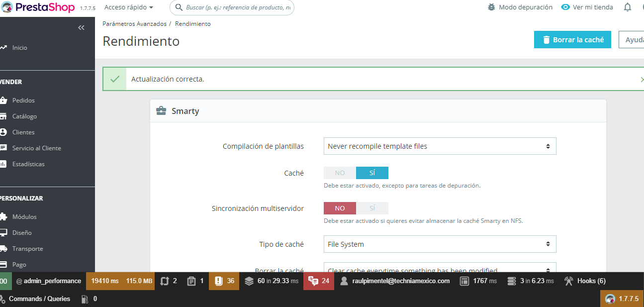
Task: Set Caché toggle to SÍ
Action: tap(372, 173)
